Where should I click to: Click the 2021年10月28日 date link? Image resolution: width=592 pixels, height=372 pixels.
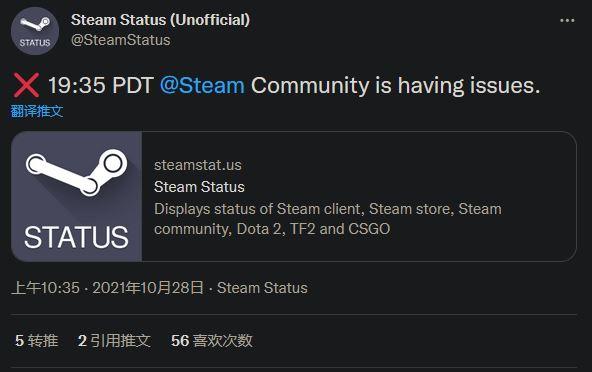tap(148, 288)
